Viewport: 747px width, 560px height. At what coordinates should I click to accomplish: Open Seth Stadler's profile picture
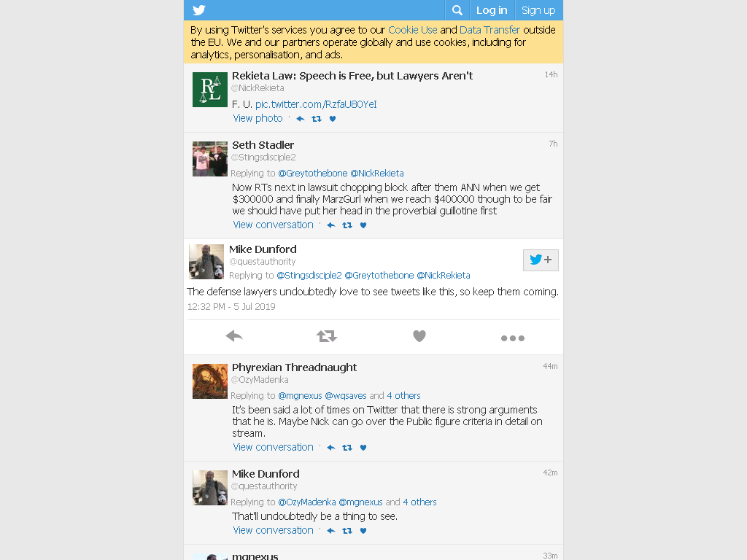209,159
